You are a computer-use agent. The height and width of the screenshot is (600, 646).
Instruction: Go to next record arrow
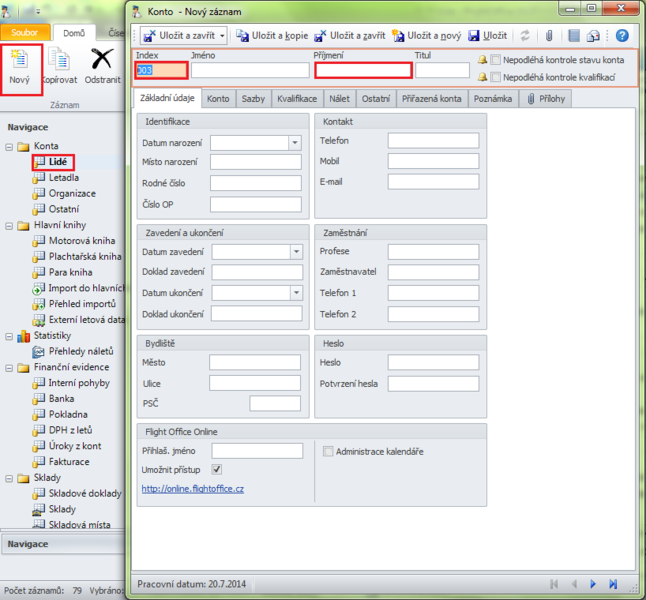(592, 583)
